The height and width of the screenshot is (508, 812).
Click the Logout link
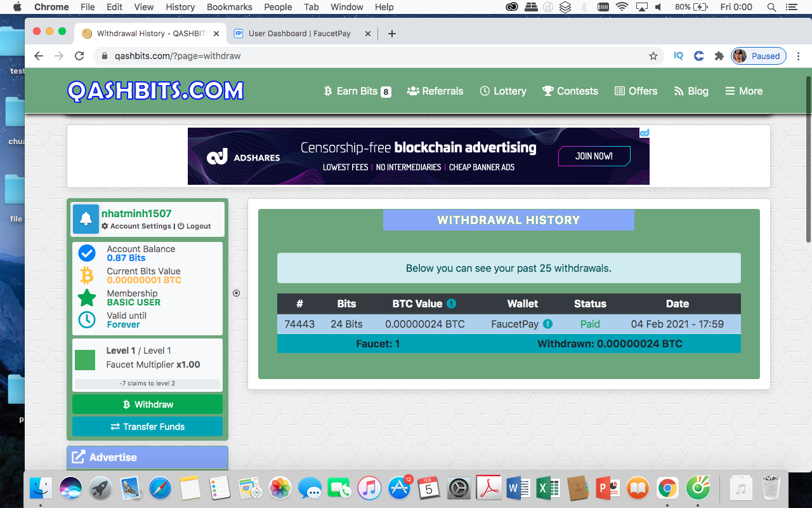pyautogui.click(x=194, y=226)
